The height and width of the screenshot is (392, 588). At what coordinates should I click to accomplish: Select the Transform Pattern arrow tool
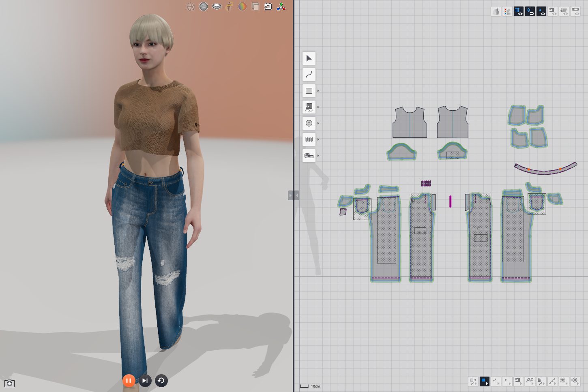(x=309, y=58)
